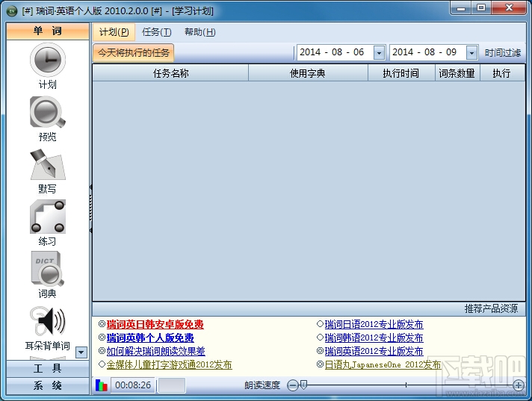Click the colored bar chart icon in status bar
Screen dimensions: 532x401
click(101, 385)
